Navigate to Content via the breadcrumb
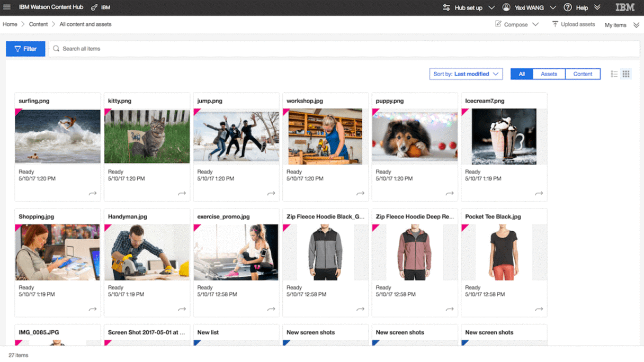 (x=38, y=24)
